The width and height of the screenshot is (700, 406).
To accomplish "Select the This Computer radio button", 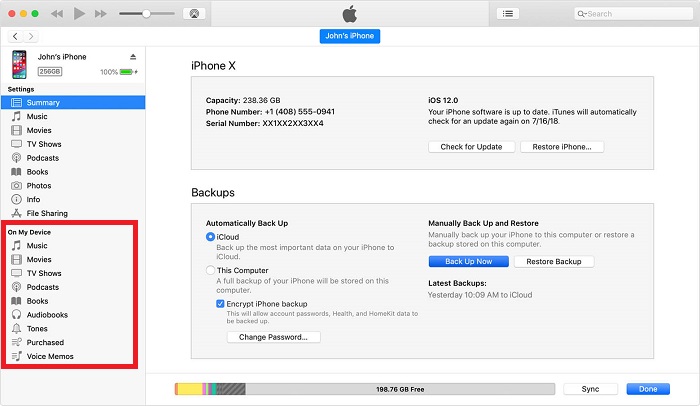I will click(x=210, y=270).
